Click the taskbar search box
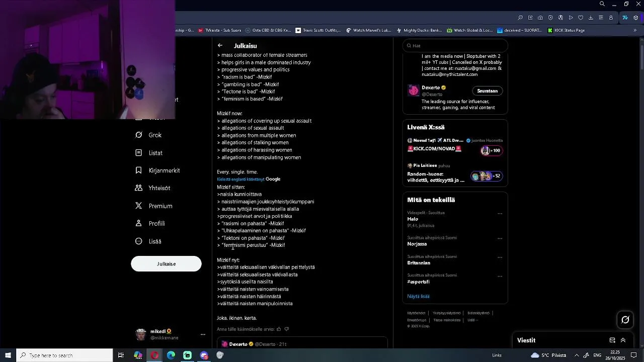 coord(64,355)
